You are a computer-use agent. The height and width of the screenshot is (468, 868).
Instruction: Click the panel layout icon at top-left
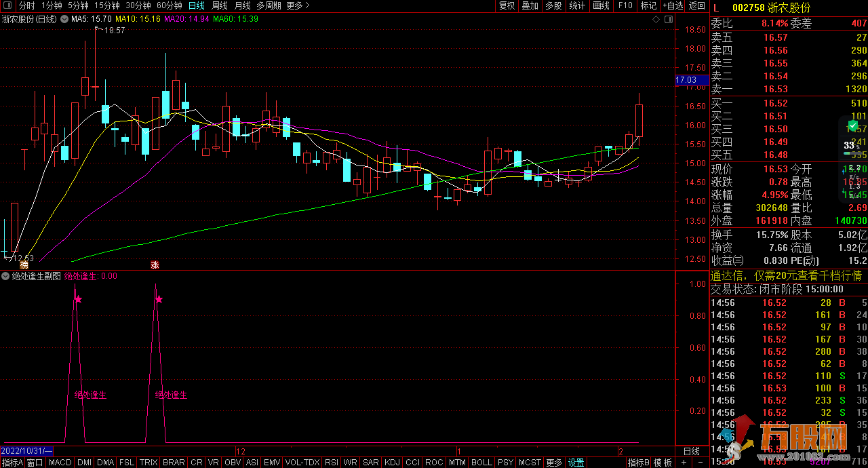coord(7,5)
